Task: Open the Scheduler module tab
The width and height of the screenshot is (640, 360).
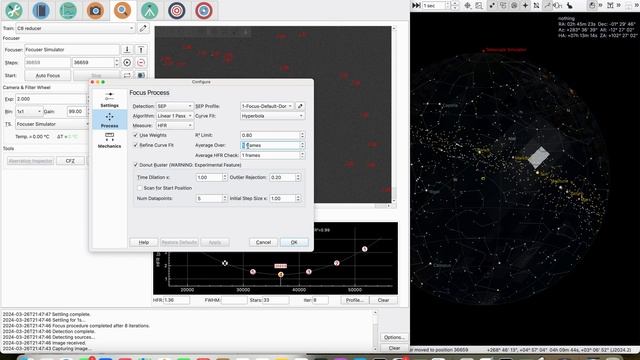Action: pos(41,10)
